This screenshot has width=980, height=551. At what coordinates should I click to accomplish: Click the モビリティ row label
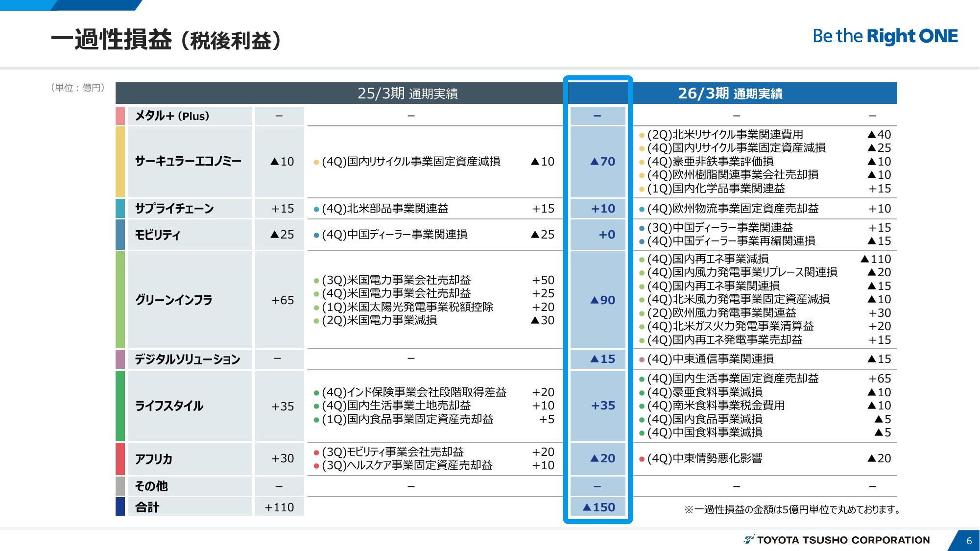pyautogui.click(x=157, y=235)
